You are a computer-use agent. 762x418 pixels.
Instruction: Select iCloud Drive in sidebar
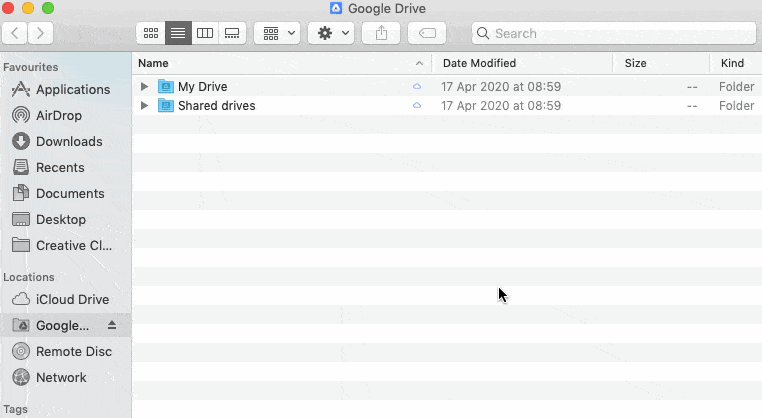click(x=72, y=299)
